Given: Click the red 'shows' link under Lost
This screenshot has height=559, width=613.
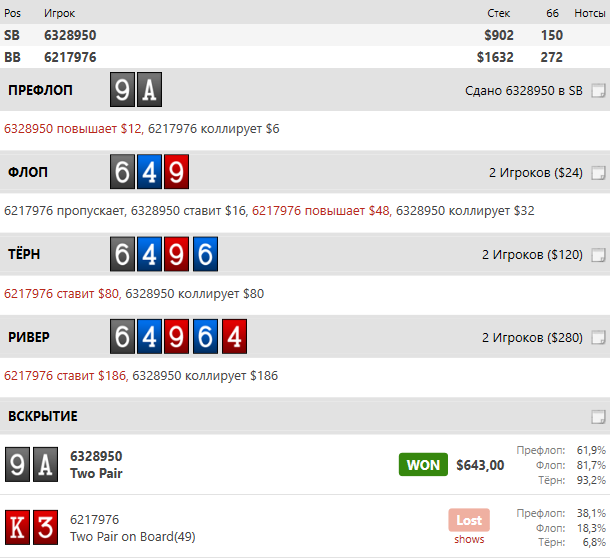Looking at the screenshot, I should [x=469, y=539].
